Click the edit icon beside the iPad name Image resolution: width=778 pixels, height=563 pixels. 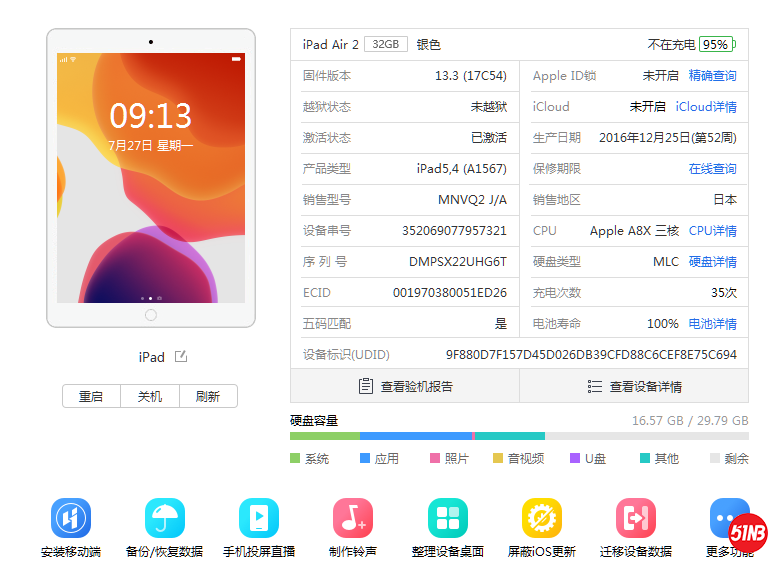pos(181,357)
